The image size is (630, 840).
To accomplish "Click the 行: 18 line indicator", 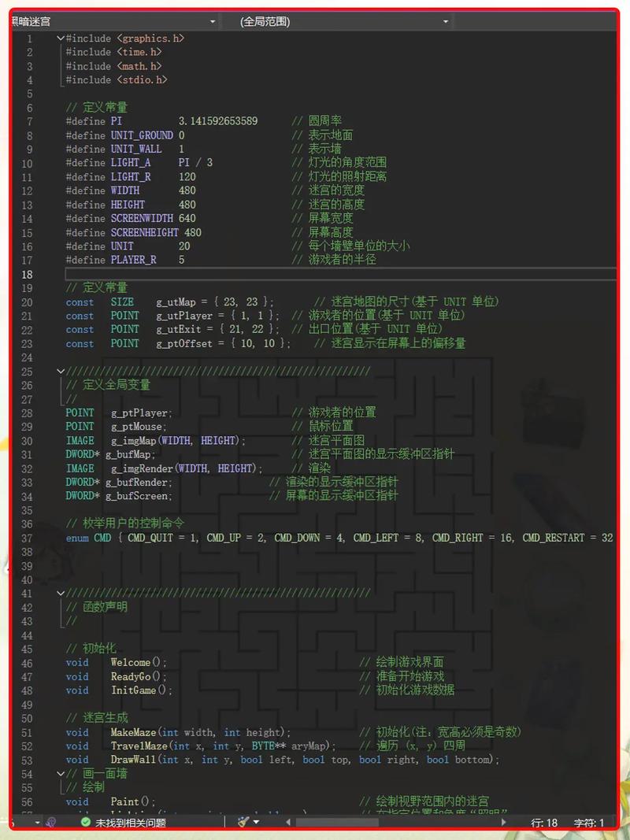I will [544, 822].
